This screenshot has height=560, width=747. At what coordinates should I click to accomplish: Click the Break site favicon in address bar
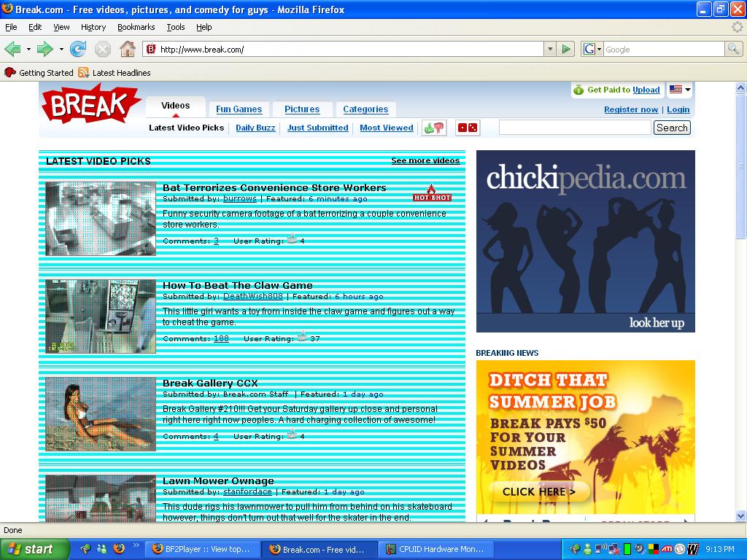151,49
